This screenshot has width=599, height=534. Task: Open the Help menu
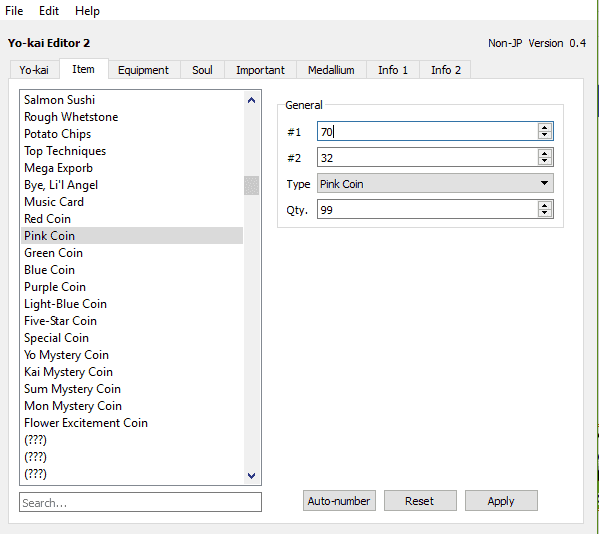87,11
